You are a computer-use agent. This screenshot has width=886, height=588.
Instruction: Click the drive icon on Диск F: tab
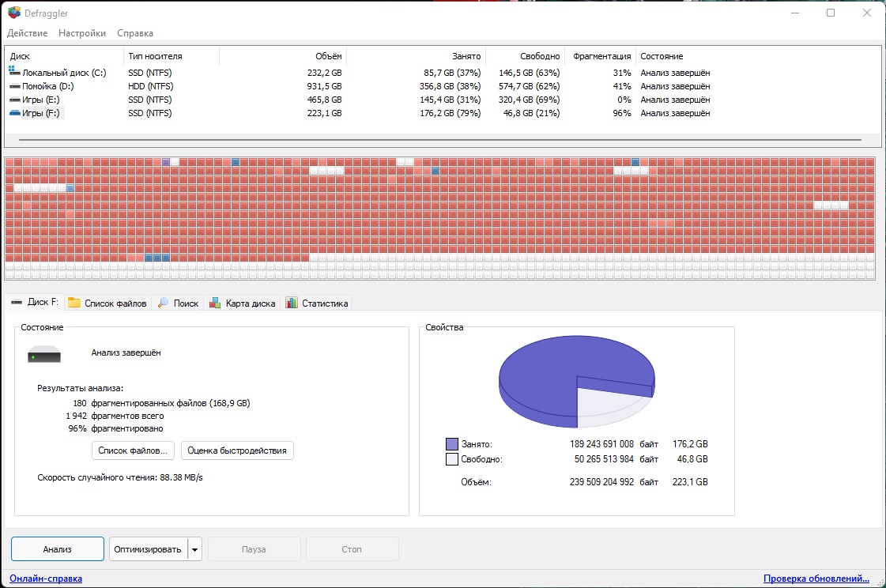coord(17,302)
